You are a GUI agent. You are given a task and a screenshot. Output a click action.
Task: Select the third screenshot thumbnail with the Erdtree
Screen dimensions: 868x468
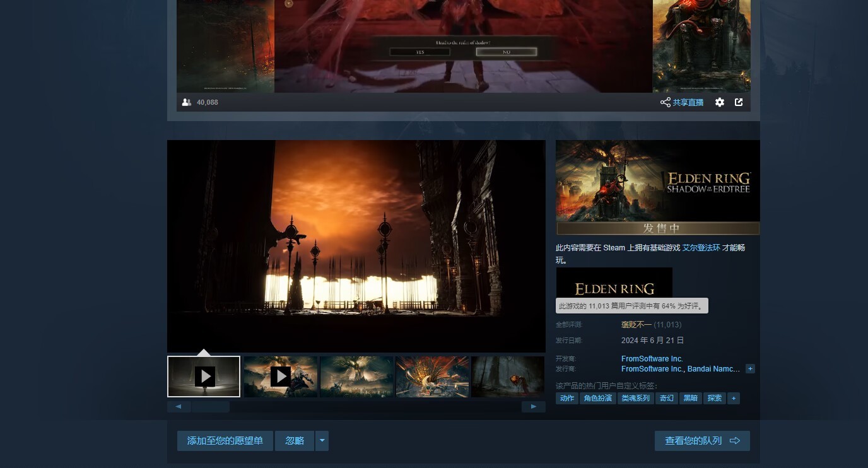(356, 377)
